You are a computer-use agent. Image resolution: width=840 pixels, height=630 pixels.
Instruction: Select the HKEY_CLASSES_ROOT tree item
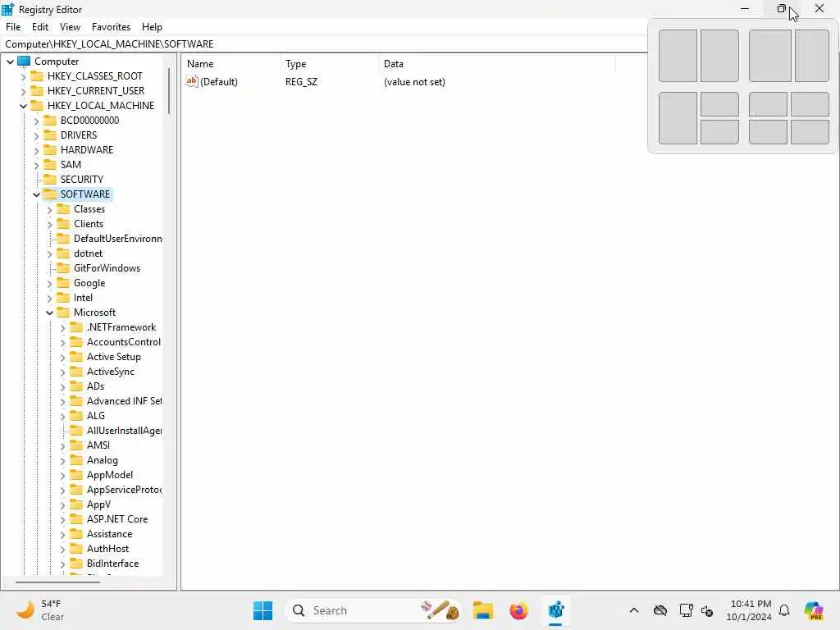(95, 76)
